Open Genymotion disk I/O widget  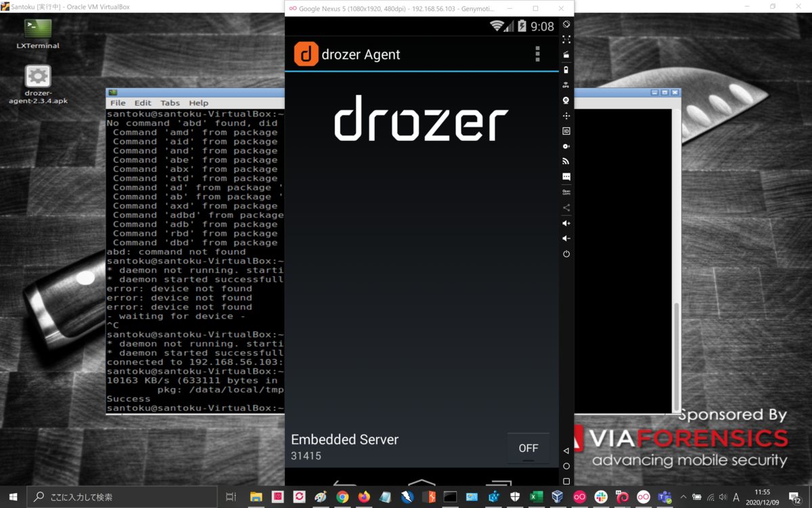[x=566, y=146]
